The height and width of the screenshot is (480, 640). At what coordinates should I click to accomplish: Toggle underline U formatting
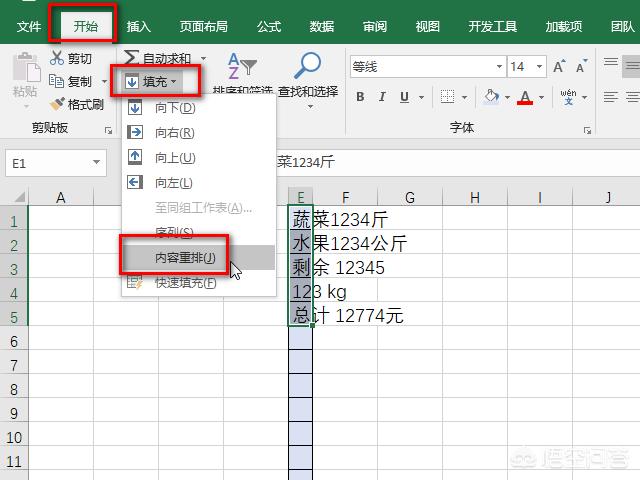coord(404,97)
